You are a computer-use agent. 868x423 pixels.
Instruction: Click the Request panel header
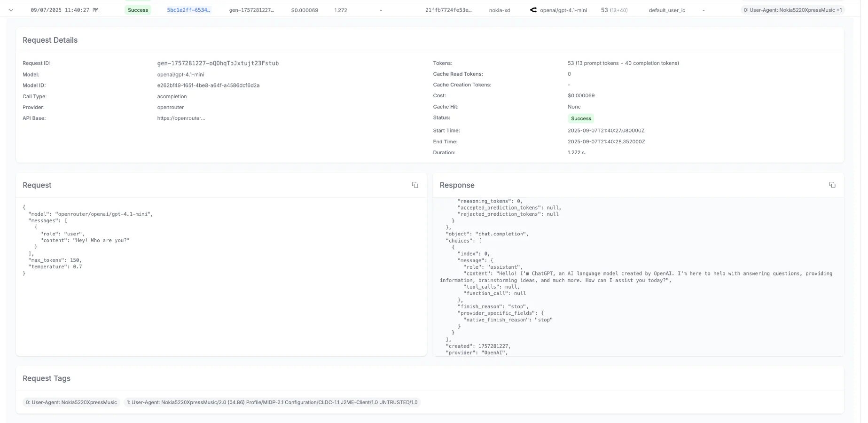pos(37,185)
